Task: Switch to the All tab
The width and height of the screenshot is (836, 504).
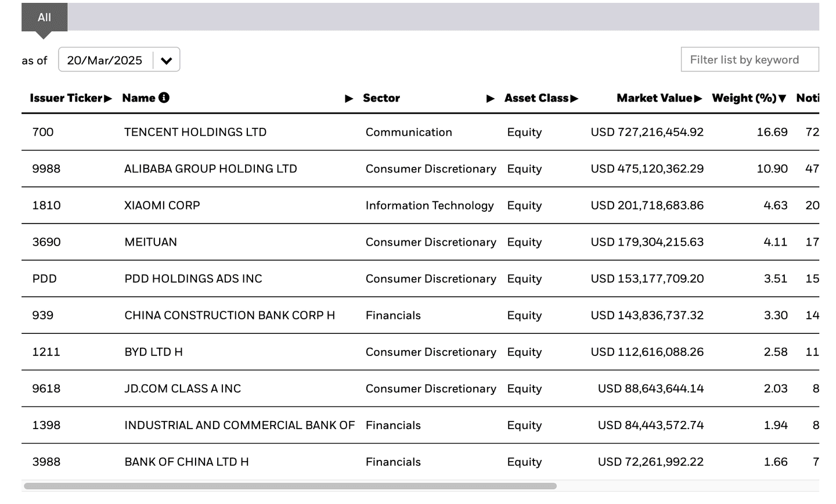Action: pos(44,17)
